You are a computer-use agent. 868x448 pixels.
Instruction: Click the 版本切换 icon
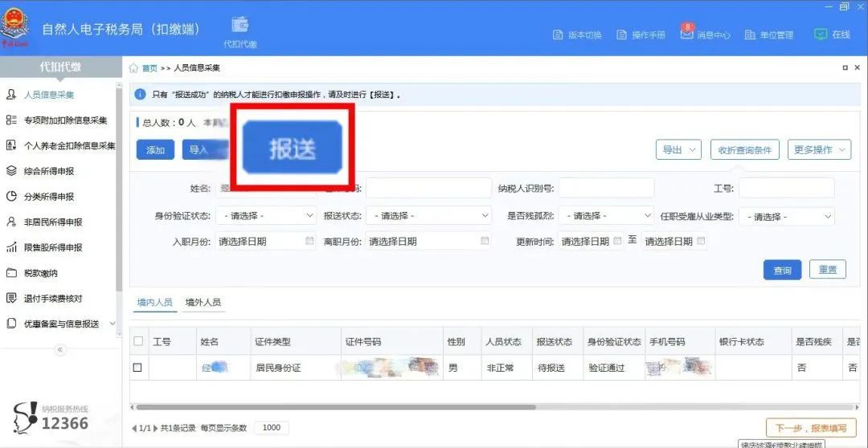coord(558,35)
